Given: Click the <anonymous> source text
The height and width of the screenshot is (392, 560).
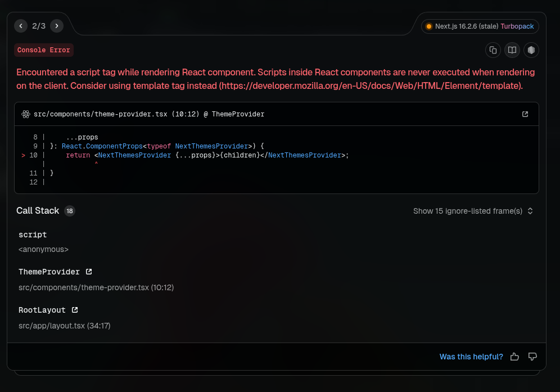Looking at the screenshot, I should click(x=43, y=249).
